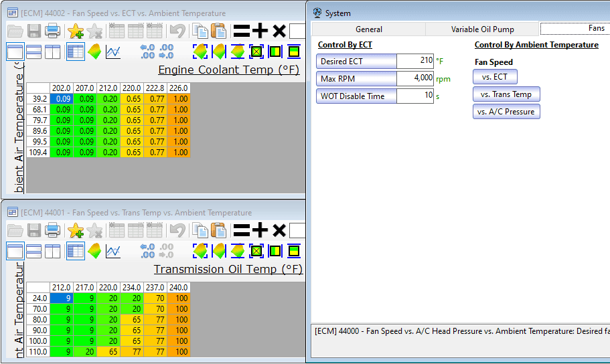
Task: Open the General tab in the System window
Action: (368, 29)
